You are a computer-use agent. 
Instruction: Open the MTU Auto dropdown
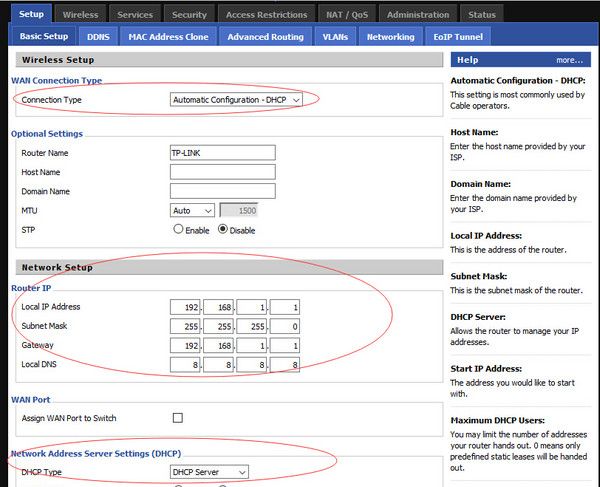[192, 211]
